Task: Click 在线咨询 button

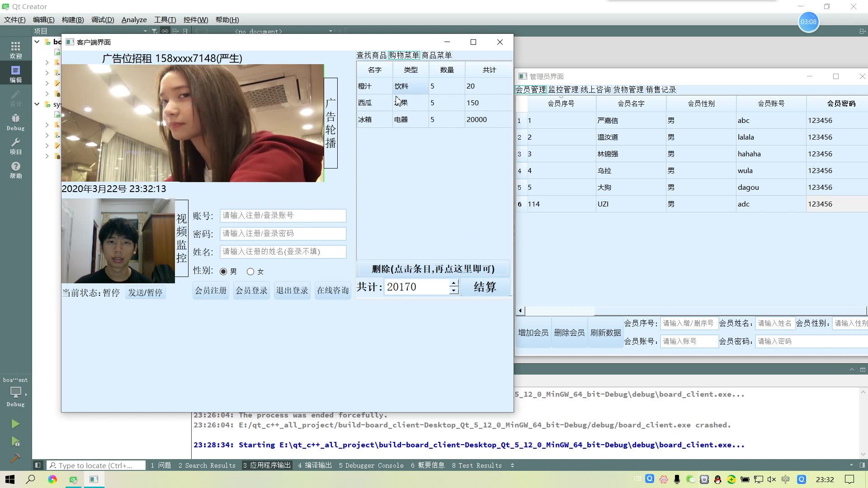Action: (333, 291)
